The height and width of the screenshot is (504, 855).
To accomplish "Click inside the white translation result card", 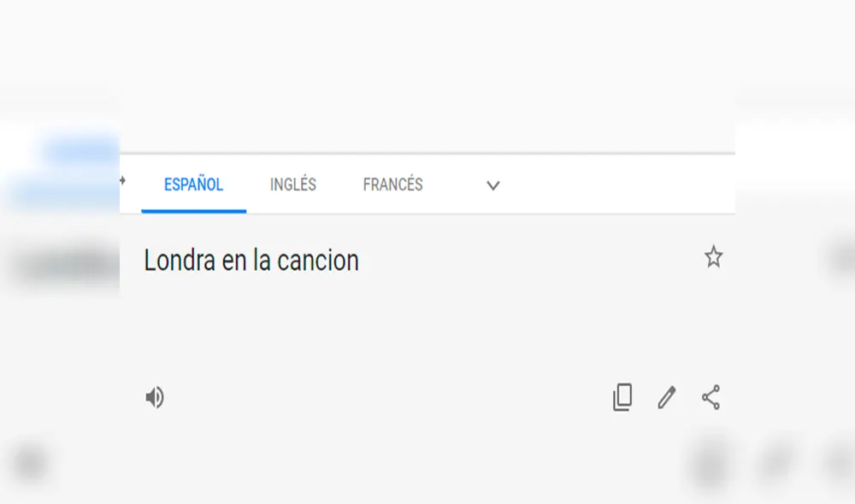I will click(x=427, y=325).
